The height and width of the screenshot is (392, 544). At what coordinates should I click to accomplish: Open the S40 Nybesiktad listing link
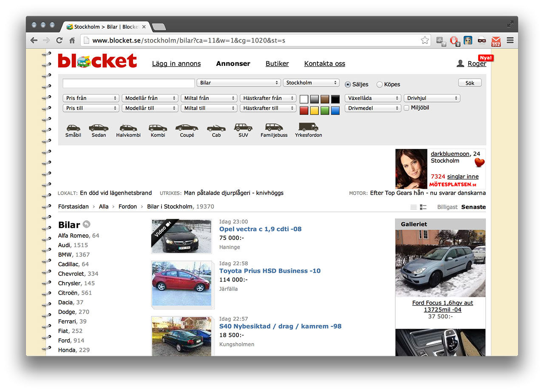[x=280, y=327]
